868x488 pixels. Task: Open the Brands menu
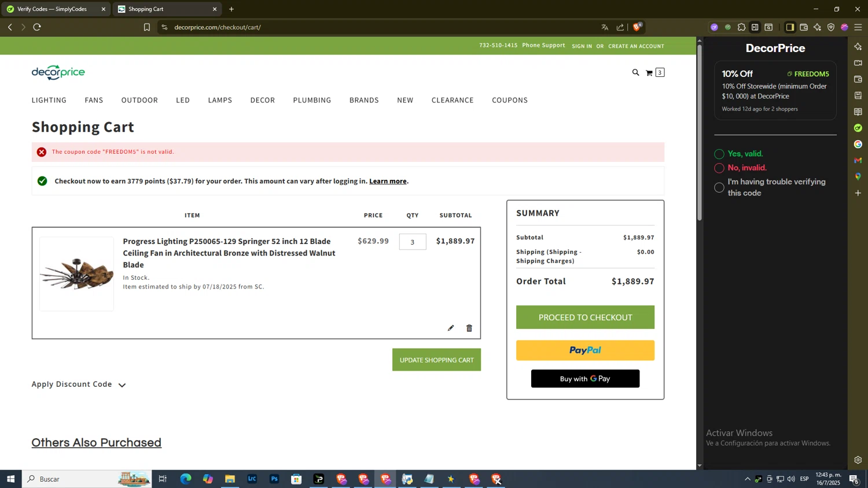pos(364,100)
